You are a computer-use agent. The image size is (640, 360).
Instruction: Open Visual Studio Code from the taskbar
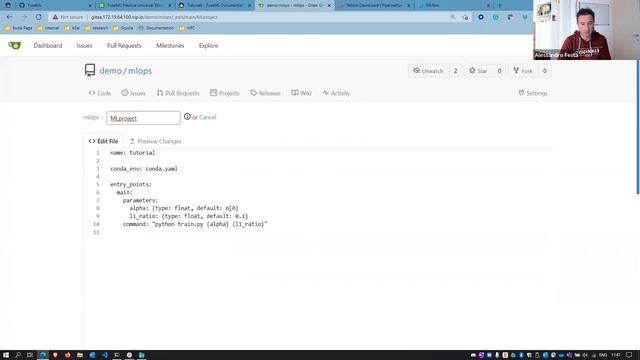104,355
